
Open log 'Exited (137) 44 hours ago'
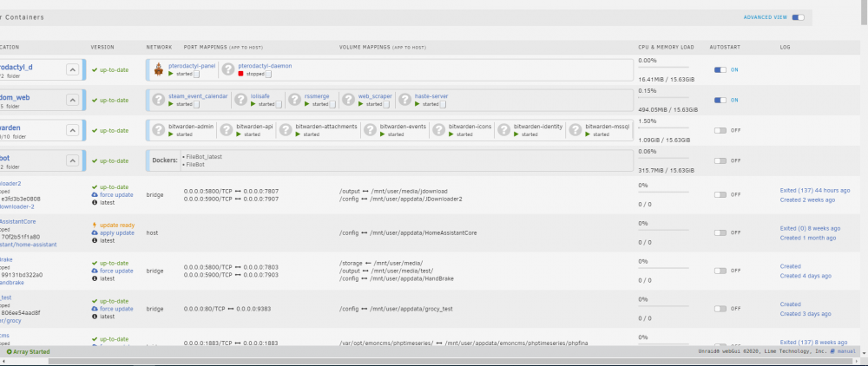(x=815, y=190)
